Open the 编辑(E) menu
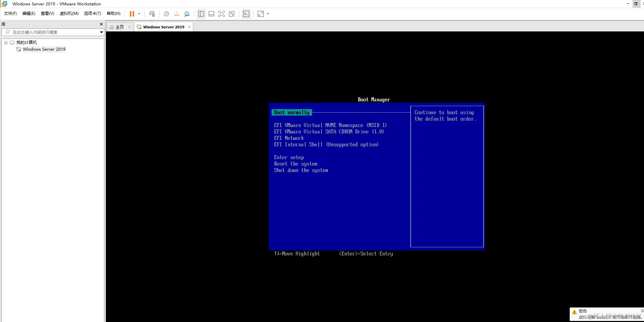 coord(29,14)
